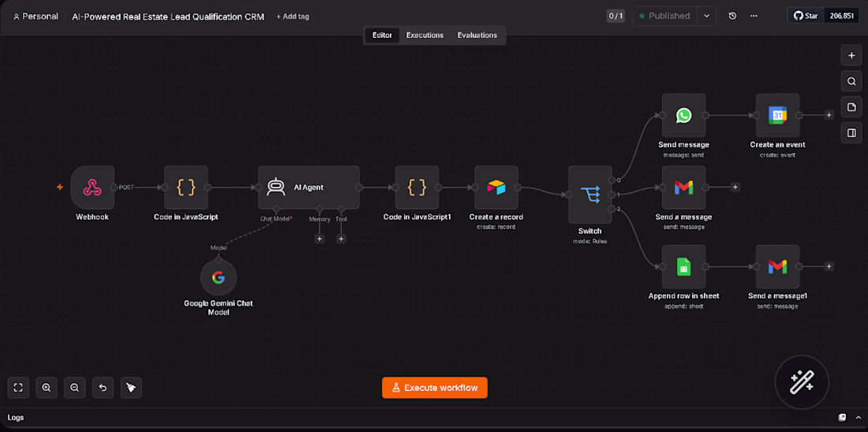Click the tidy up workflow icon
Viewport: 868px width, 432px height.
[131, 388]
